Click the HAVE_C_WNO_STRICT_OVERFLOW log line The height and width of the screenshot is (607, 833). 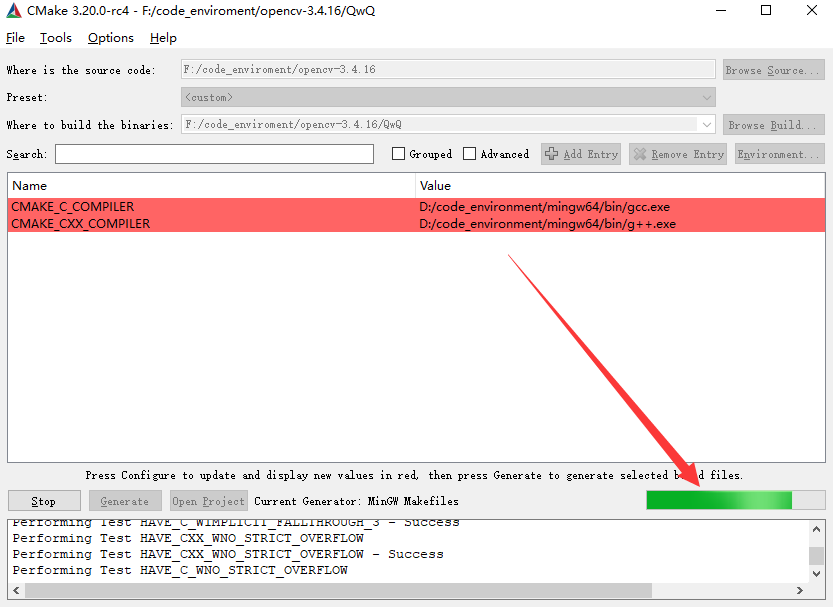tap(180, 570)
